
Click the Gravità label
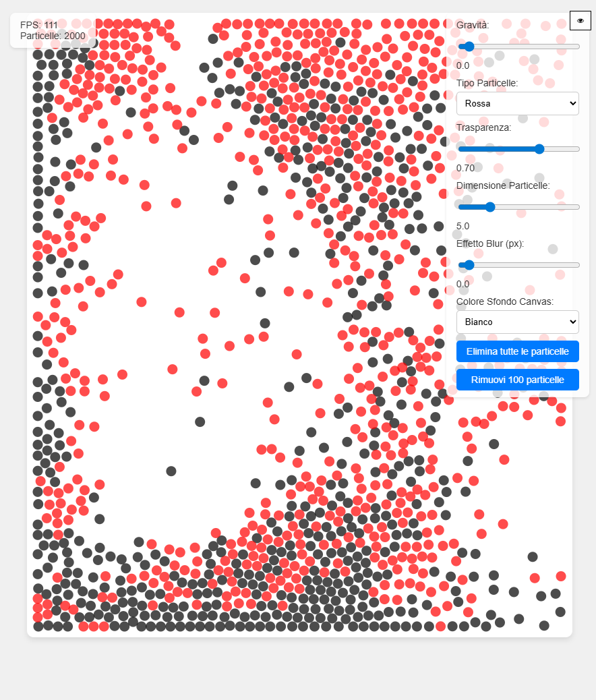coord(473,25)
